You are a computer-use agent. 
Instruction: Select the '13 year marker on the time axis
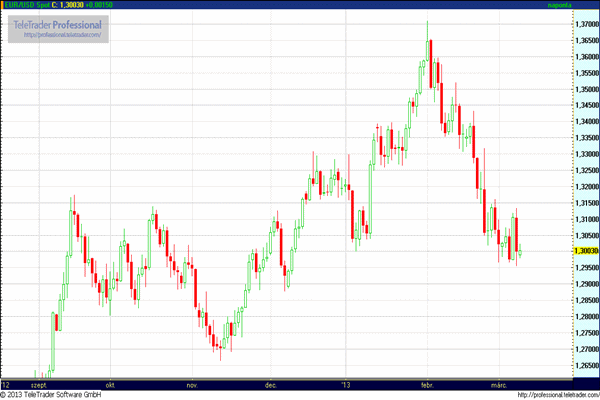pyautogui.click(x=346, y=384)
